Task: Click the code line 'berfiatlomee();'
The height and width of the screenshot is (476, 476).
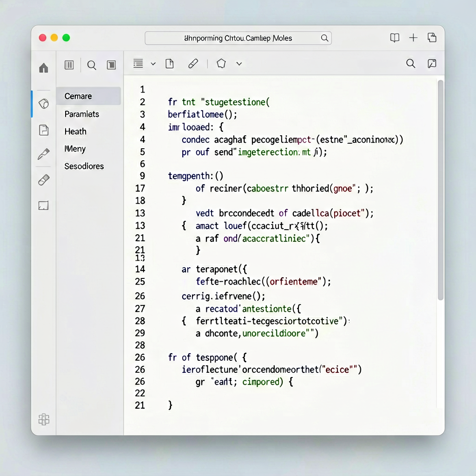Action: [203, 114]
